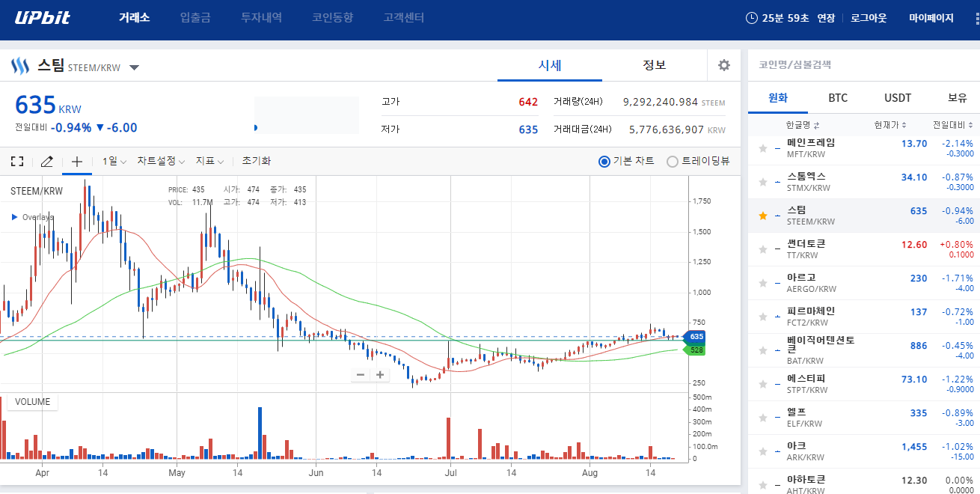The height and width of the screenshot is (494, 980).
Task: Click the green 528 moving-average marker
Action: (696, 350)
